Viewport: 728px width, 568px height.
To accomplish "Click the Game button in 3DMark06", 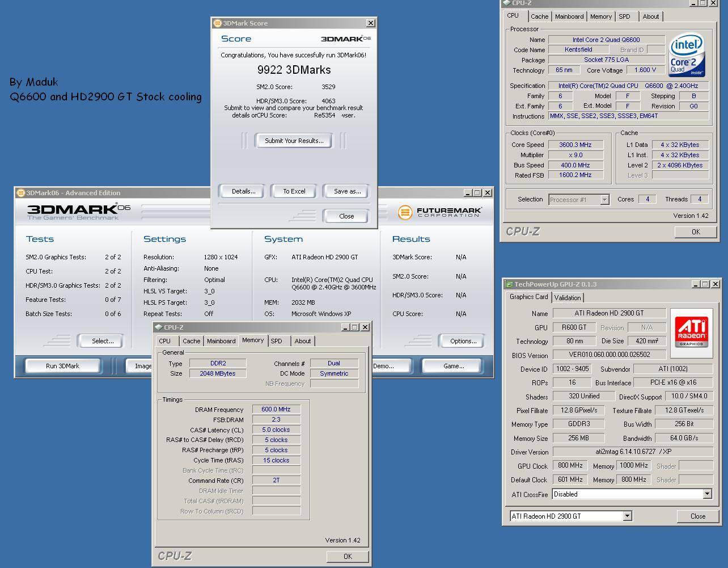I will point(453,366).
